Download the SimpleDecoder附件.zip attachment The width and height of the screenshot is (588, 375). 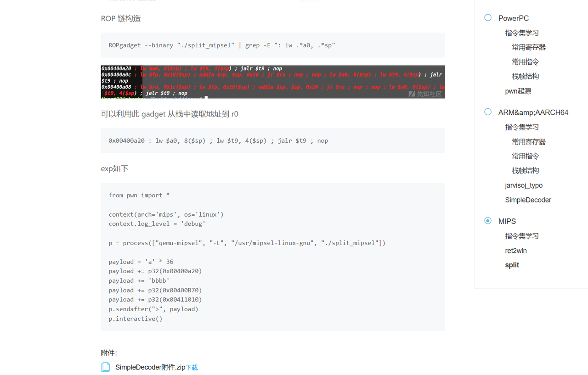click(192, 368)
